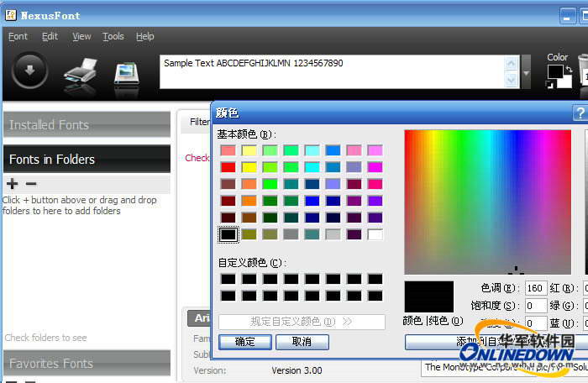The width and height of the screenshot is (588, 383).
Task: Select the cyan basic color swatch
Action: click(x=312, y=167)
